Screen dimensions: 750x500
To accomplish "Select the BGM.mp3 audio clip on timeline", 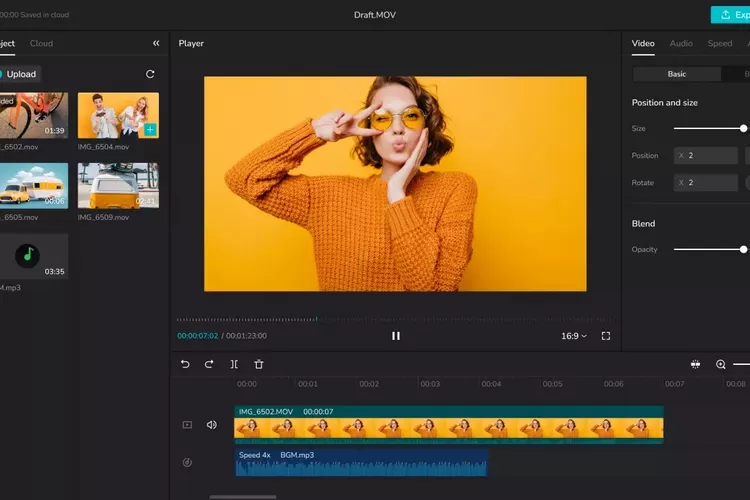I will (x=361, y=463).
